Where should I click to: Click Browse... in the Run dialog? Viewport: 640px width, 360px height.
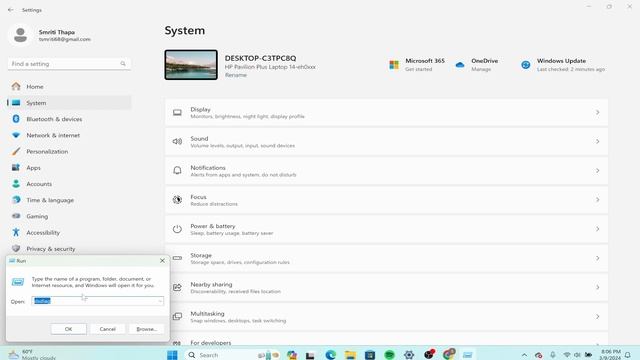pos(147,329)
